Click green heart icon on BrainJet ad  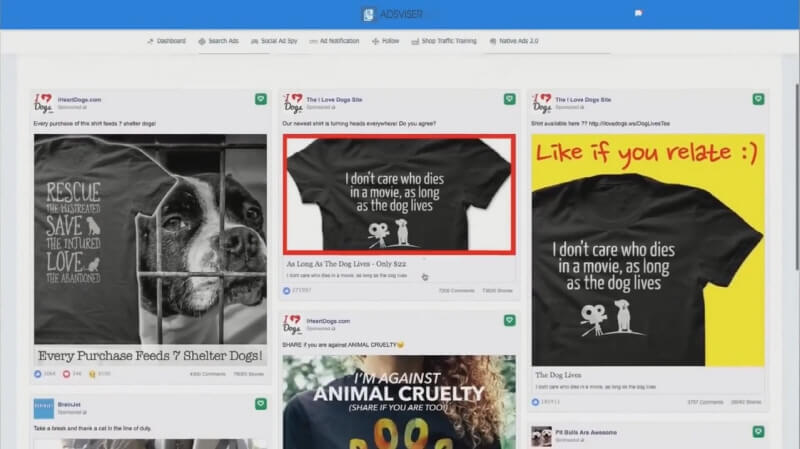(261, 404)
